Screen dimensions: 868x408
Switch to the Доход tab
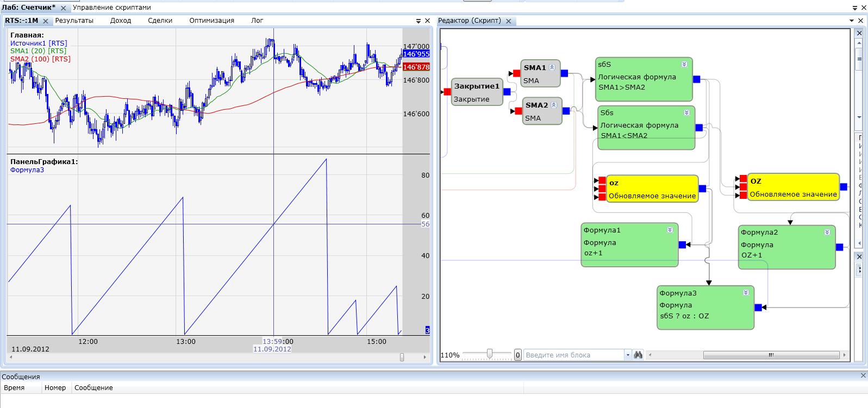[x=121, y=21]
